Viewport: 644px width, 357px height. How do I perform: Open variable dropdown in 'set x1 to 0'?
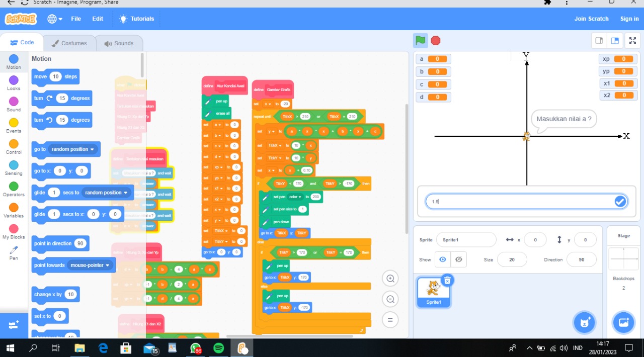[219, 188]
